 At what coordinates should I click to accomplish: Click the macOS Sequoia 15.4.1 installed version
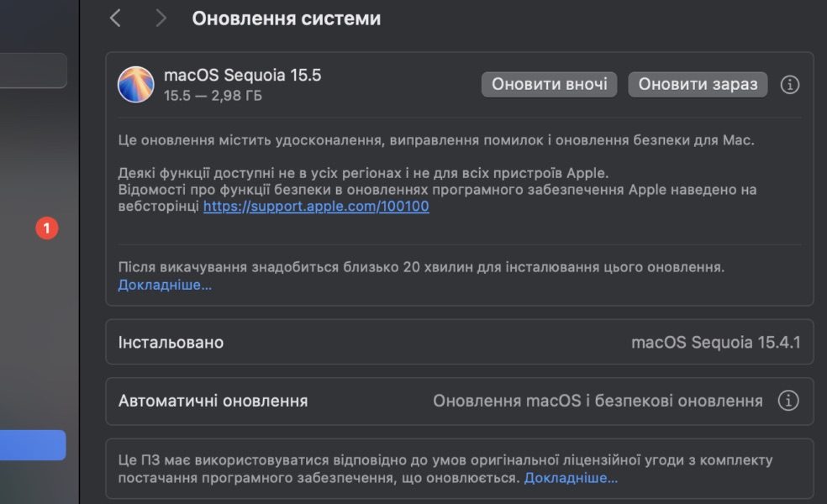click(716, 343)
